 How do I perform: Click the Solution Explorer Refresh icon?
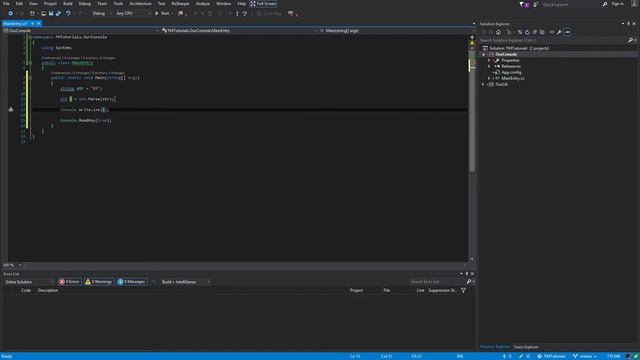click(x=527, y=32)
